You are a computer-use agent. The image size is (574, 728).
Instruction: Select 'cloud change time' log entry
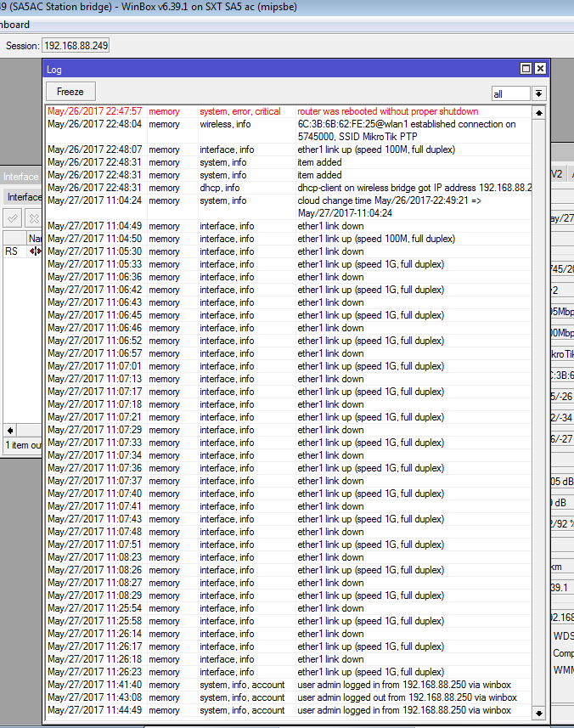click(289, 206)
